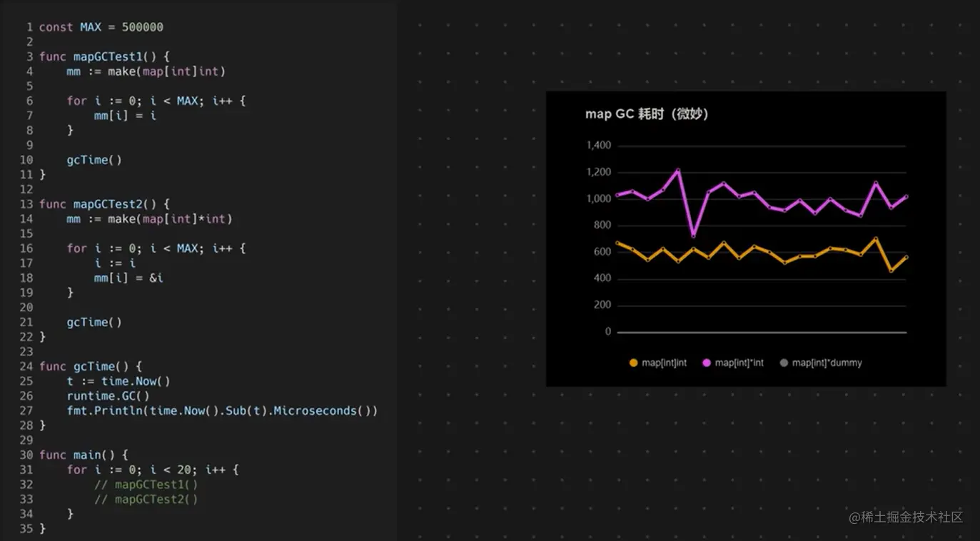
Task: Click the legend label map[int]int
Action: coord(665,363)
